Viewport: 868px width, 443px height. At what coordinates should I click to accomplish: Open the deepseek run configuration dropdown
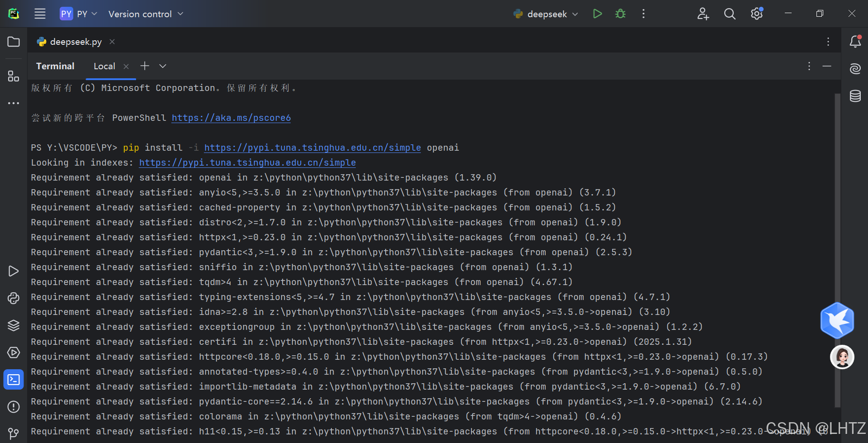pyautogui.click(x=545, y=14)
